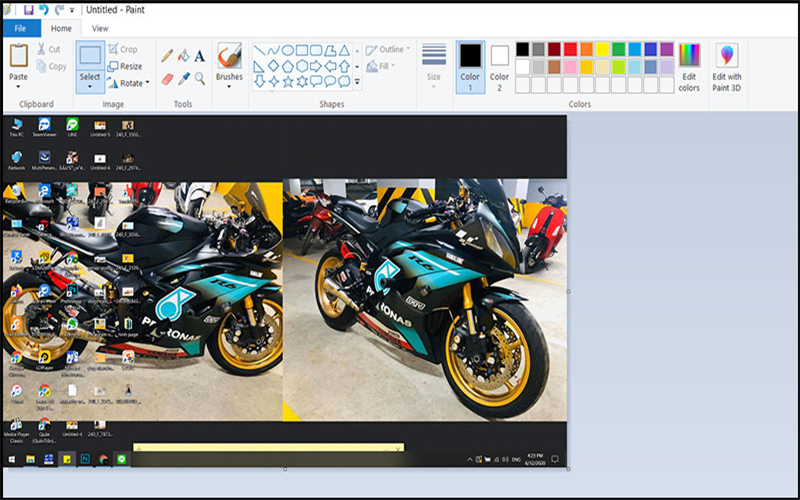Choose the Five-point star shape
The image size is (800, 500).
tap(288, 82)
